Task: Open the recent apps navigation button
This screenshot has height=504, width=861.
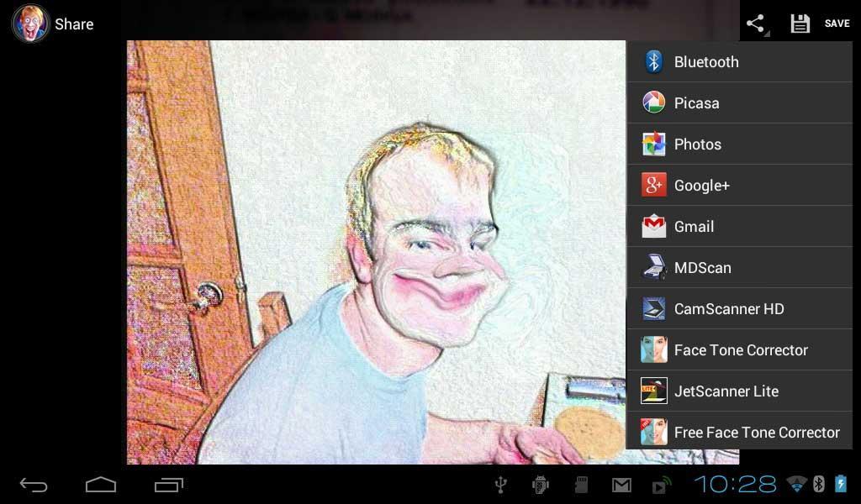Action: point(168,484)
